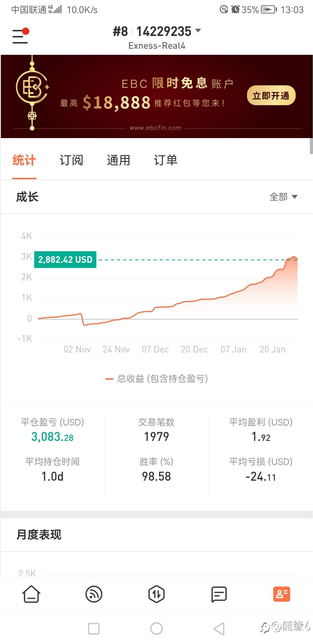The width and height of the screenshot is (313, 644).
Task: Toggle the 总收益 chart legend item
Action: pyautogui.click(x=156, y=379)
